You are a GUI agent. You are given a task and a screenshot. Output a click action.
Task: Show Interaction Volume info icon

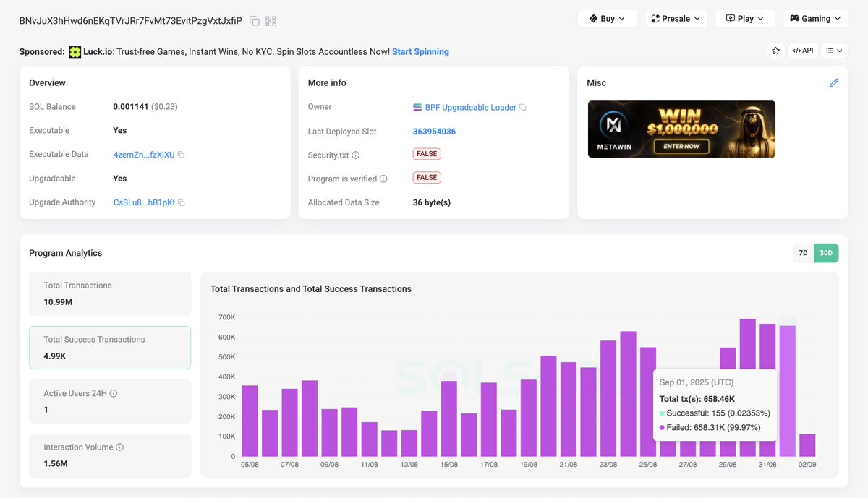click(120, 447)
